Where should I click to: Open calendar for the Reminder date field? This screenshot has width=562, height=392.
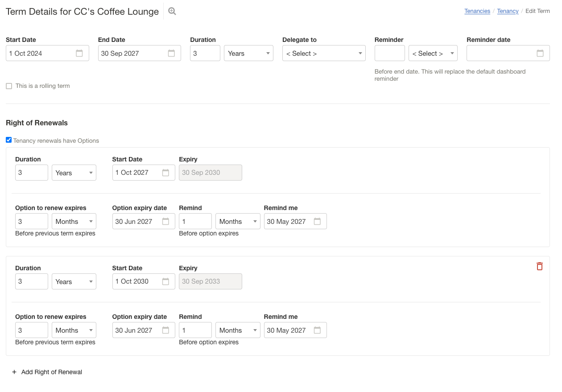[540, 54]
